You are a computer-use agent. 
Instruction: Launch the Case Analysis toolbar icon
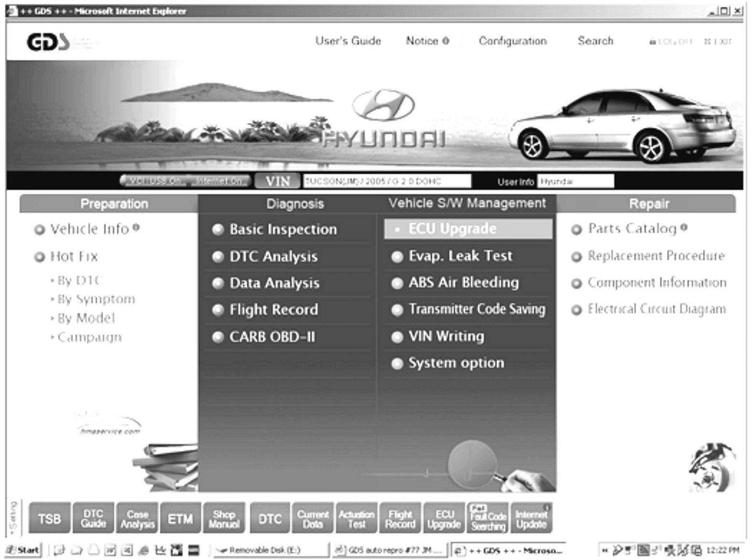point(138,518)
